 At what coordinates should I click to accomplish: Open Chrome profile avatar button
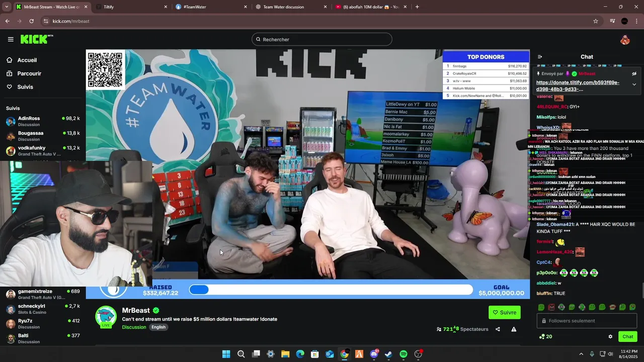(624, 21)
